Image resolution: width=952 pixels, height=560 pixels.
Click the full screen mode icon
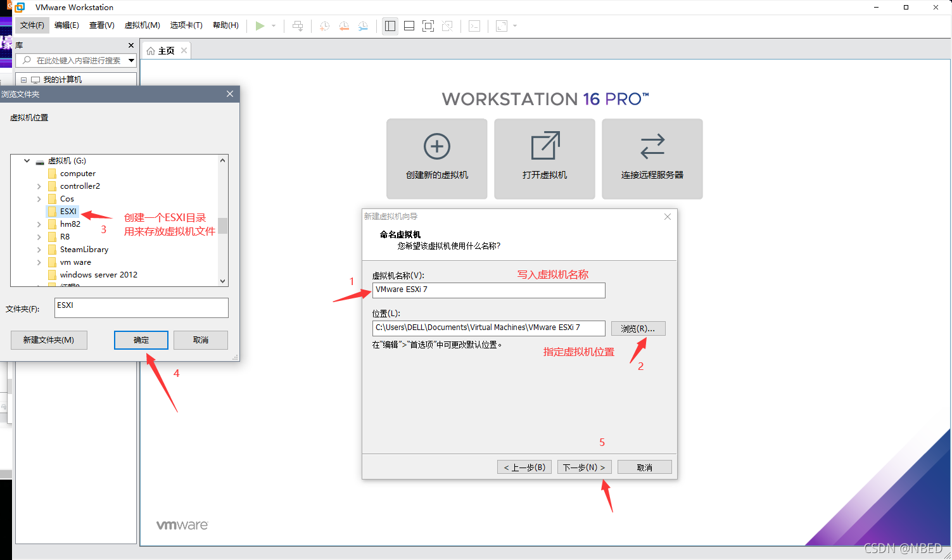(428, 26)
